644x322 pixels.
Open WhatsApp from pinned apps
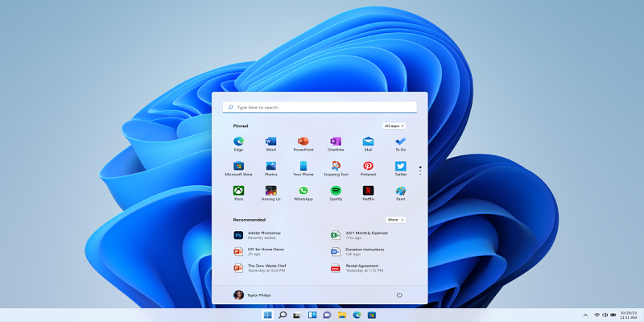click(303, 191)
